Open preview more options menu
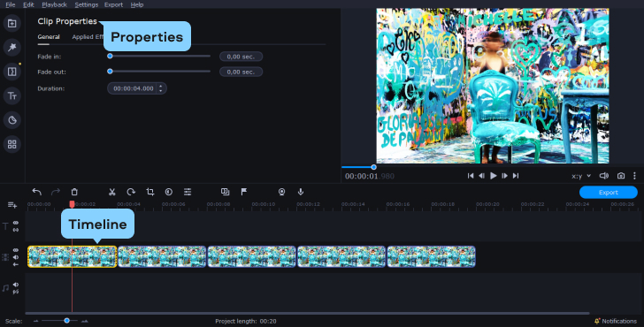The height and width of the screenshot is (327, 644). coord(634,176)
